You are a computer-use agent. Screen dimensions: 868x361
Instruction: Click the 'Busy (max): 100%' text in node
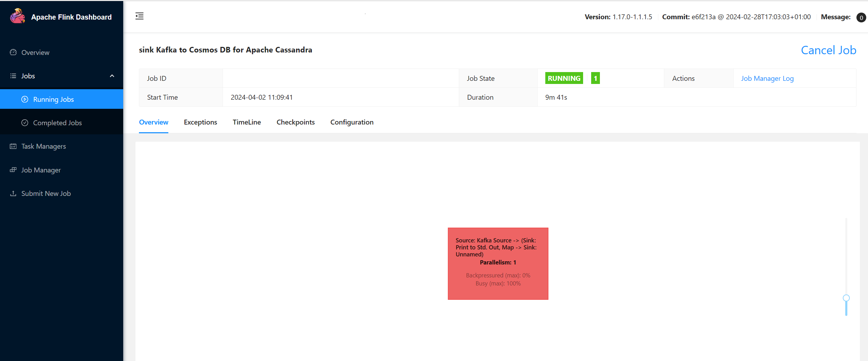[498, 283]
